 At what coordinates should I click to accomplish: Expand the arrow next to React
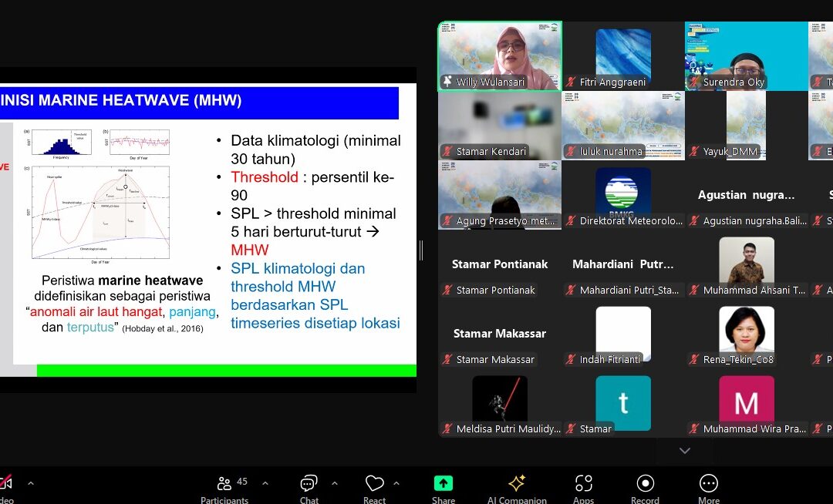point(396,483)
